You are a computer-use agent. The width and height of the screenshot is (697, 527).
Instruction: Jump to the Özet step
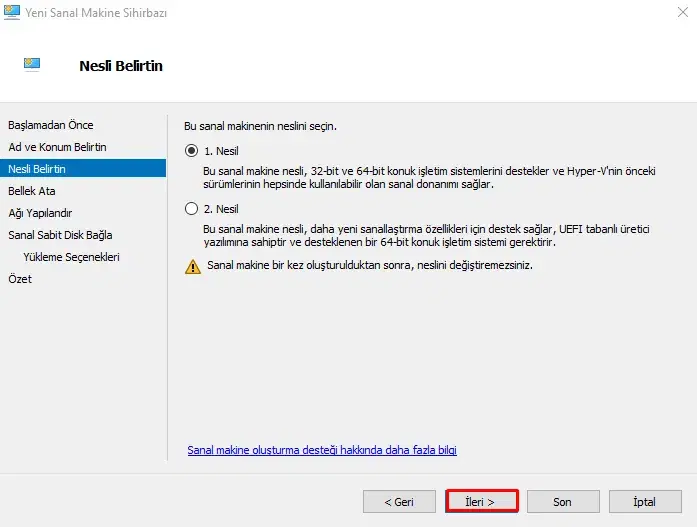(x=20, y=279)
